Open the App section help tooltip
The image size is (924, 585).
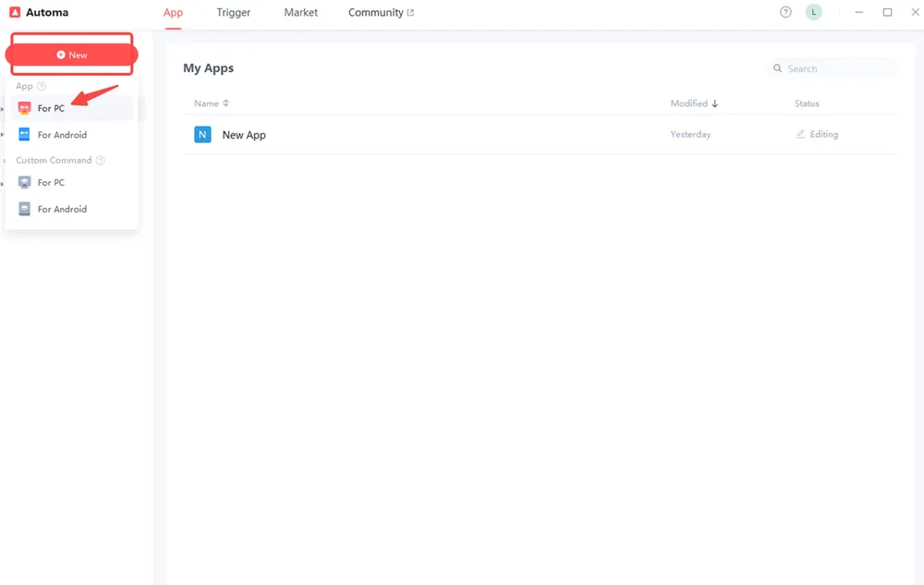(x=41, y=86)
